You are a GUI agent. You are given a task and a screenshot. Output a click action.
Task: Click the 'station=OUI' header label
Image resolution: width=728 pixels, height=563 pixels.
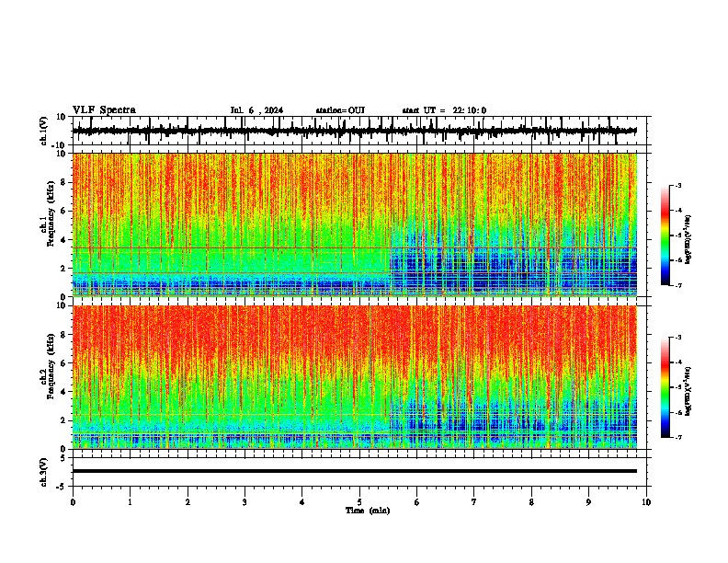(340, 110)
